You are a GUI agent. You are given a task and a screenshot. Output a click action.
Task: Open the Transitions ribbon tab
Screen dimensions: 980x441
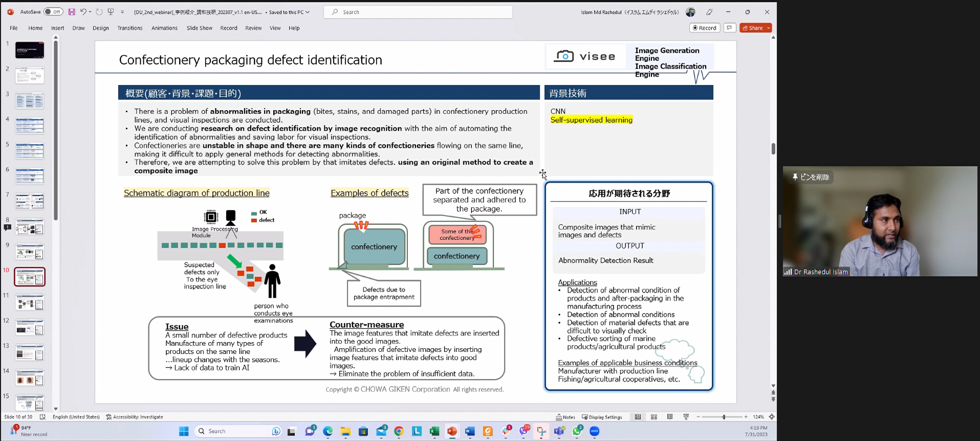pos(129,28)
